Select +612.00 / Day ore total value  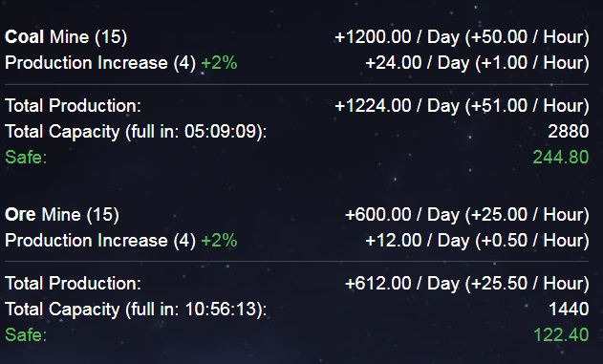coord(467,284)
